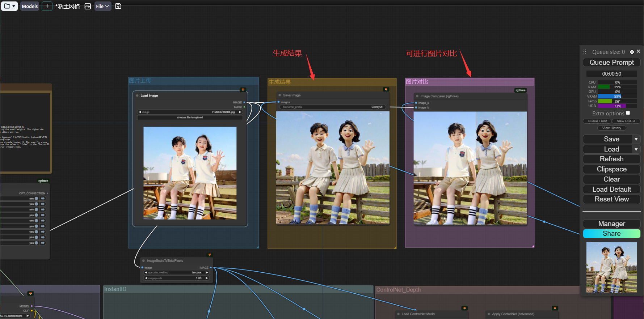
Task: Click the View History button
Action: pyautogui.click(x=612, y=128)
